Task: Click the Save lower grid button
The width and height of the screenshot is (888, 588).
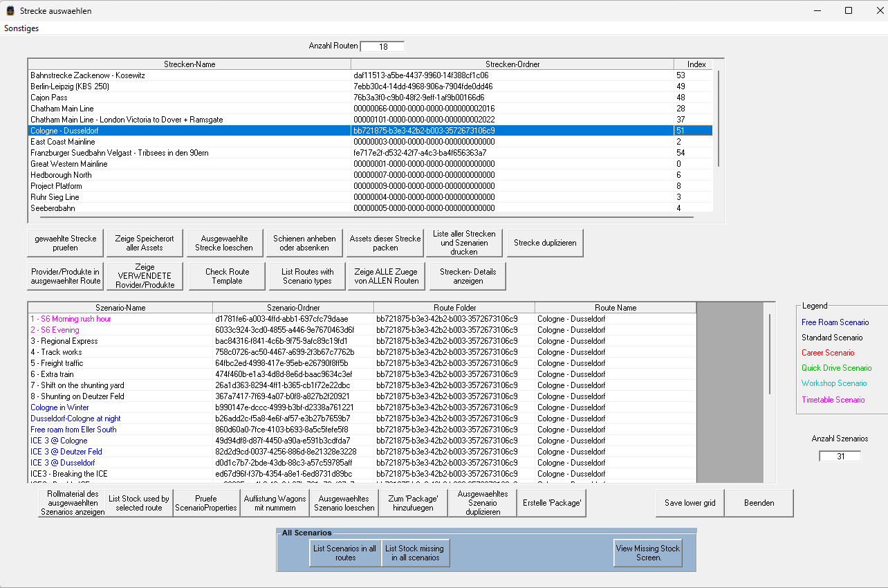Action: coord(690,503)
